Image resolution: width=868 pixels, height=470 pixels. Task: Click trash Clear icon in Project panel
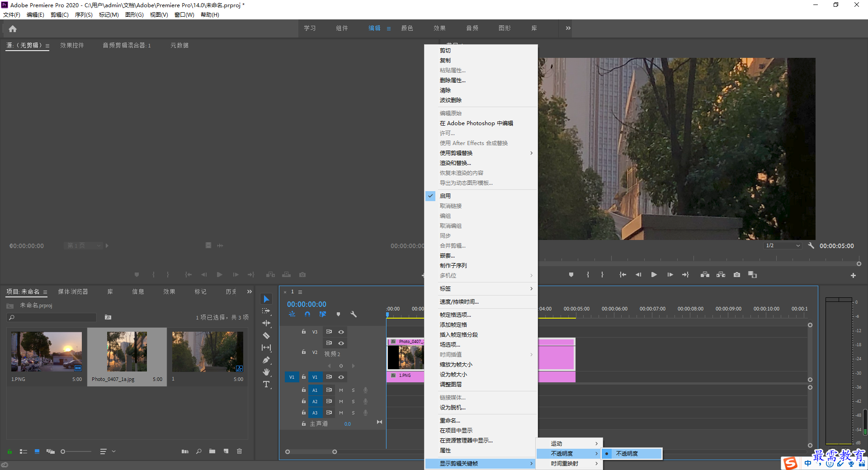(x=240, y=451)
